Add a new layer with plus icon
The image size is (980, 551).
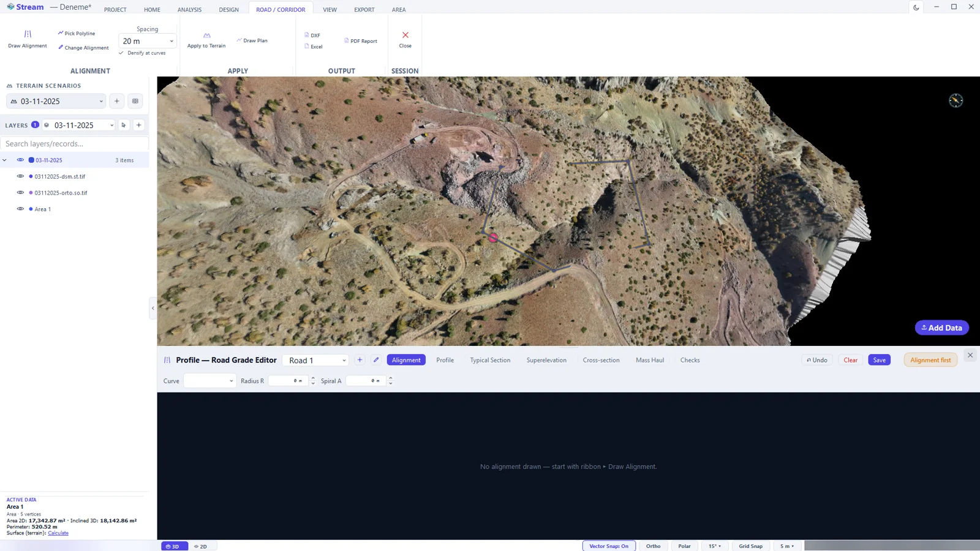point(139,125)
